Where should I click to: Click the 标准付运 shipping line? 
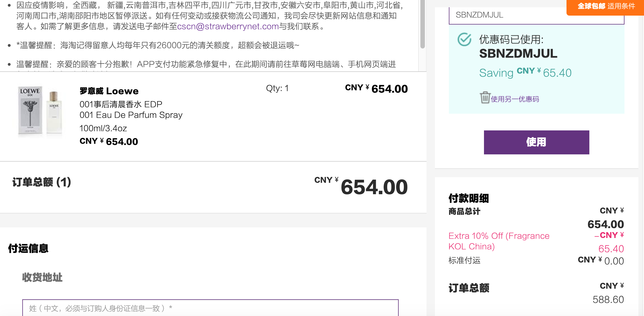tap(464, 260)
